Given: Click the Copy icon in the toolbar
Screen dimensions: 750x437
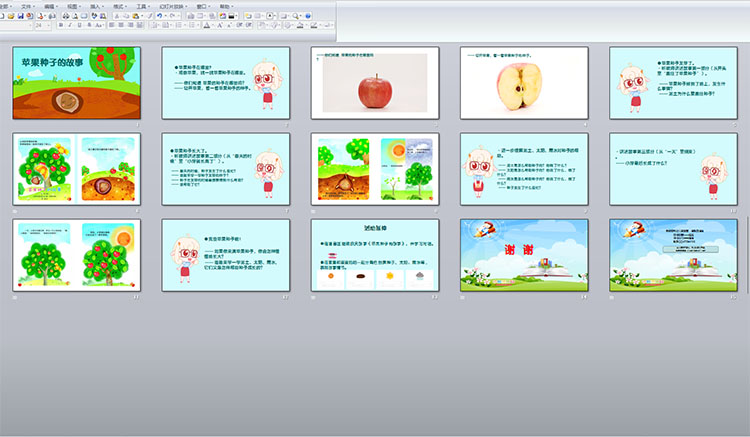Looking at the screenshot, I should (126, 16).
